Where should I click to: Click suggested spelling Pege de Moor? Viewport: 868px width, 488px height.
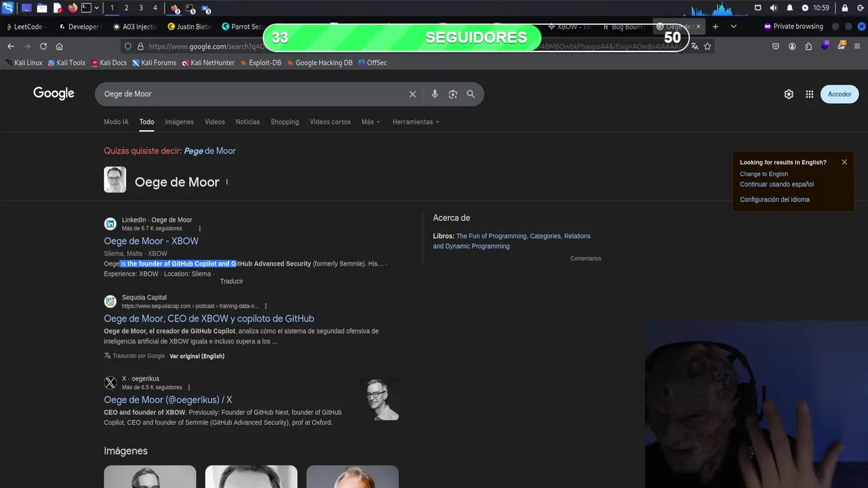pos(210,151)
